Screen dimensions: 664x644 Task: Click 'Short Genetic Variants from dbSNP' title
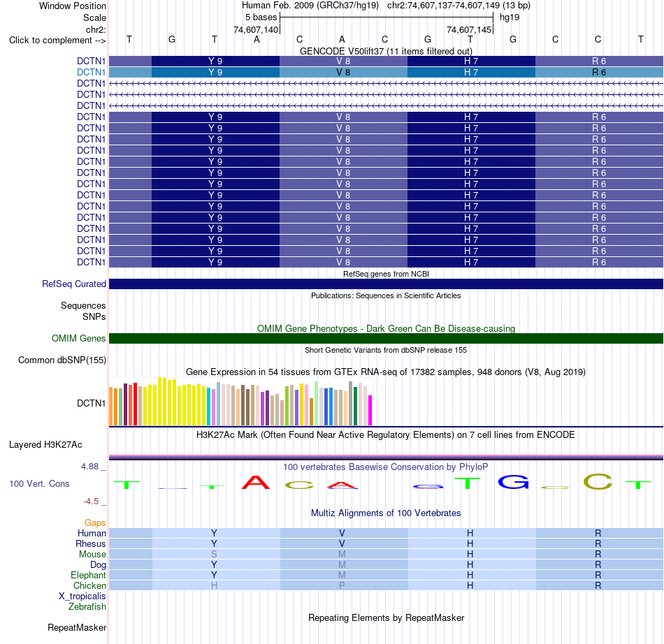pyautogui.click(x=386, y=350)
